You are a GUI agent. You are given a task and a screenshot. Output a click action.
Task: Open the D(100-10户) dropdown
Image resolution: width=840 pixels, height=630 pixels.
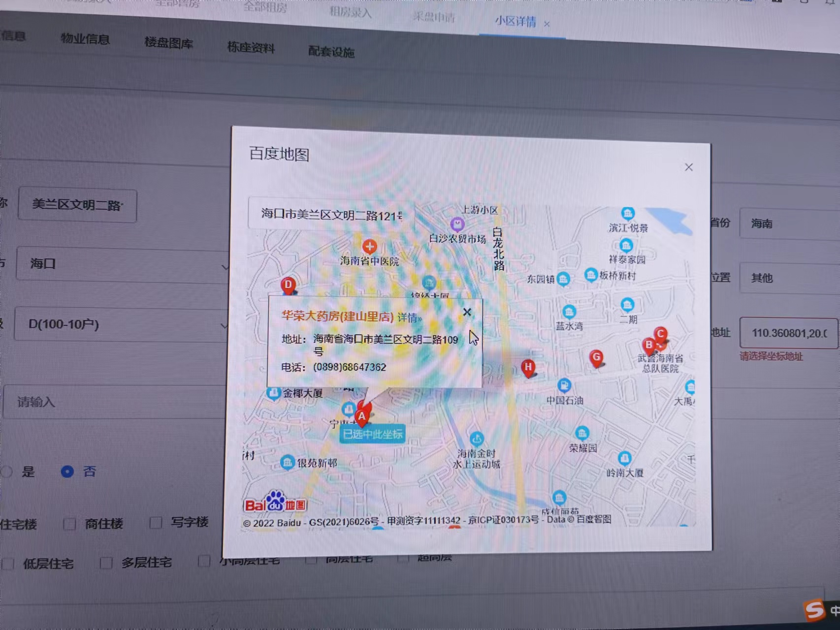[x=123, y=325]
